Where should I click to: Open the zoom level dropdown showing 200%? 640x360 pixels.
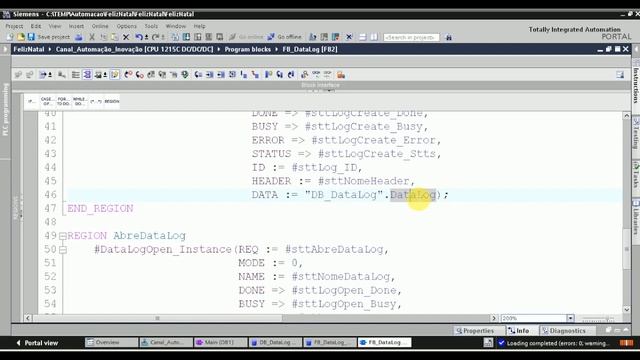(x=570, y=318)
